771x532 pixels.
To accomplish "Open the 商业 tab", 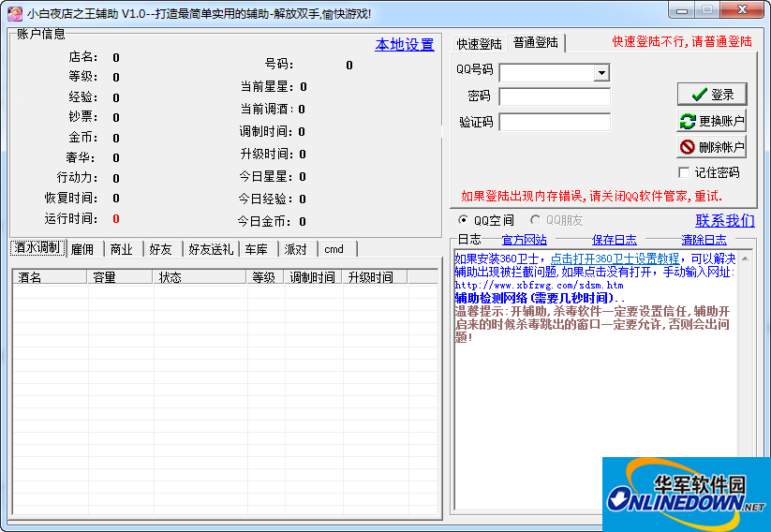I will pyautogui.click(x=124, y=249).
